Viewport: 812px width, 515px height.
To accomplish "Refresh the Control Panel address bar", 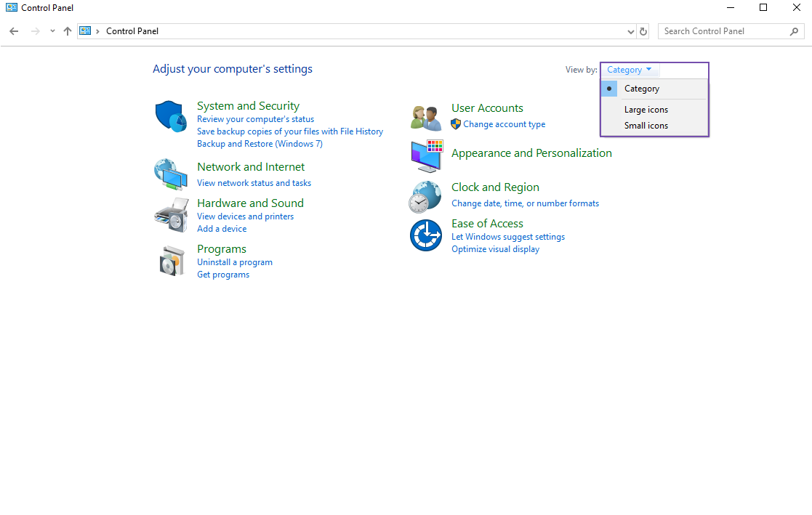I will (x=643, y=31).
